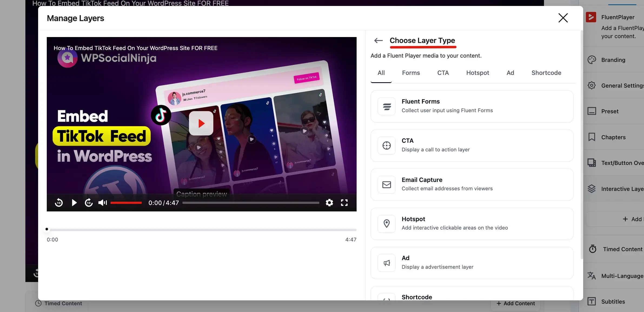Click the 'Choose Layer Type' heading

tap(422, 40)
